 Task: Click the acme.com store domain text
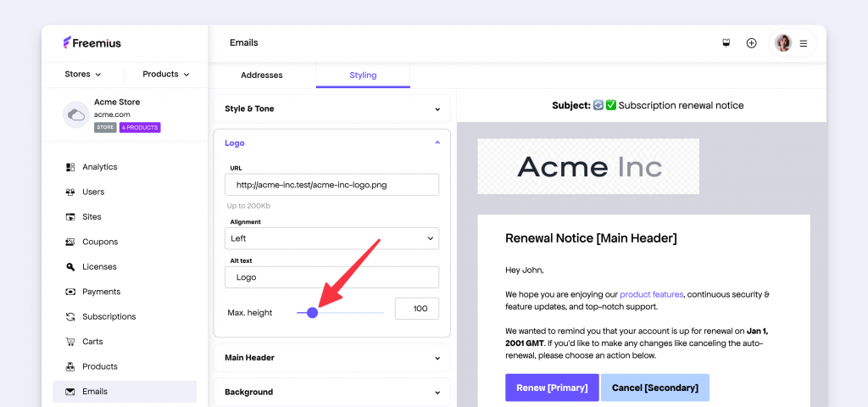113,114
